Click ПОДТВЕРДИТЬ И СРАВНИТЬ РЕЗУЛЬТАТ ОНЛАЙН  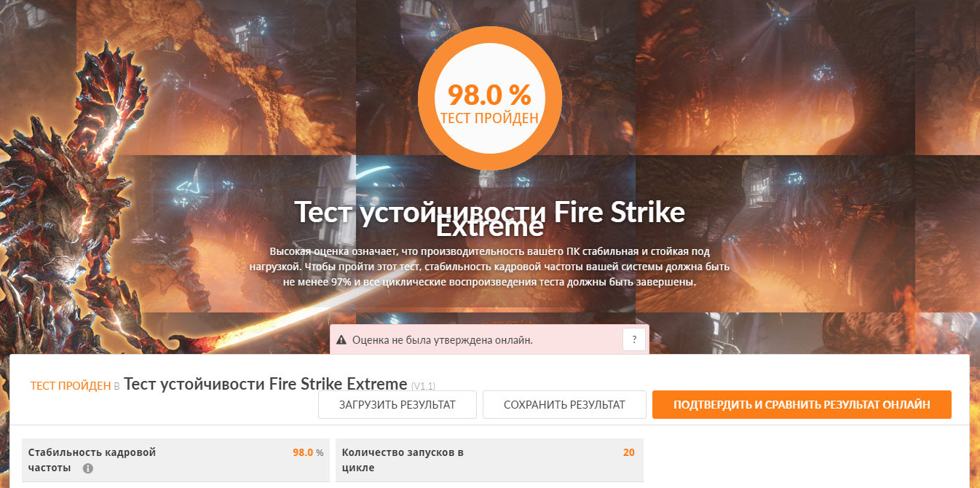[802, 405]
